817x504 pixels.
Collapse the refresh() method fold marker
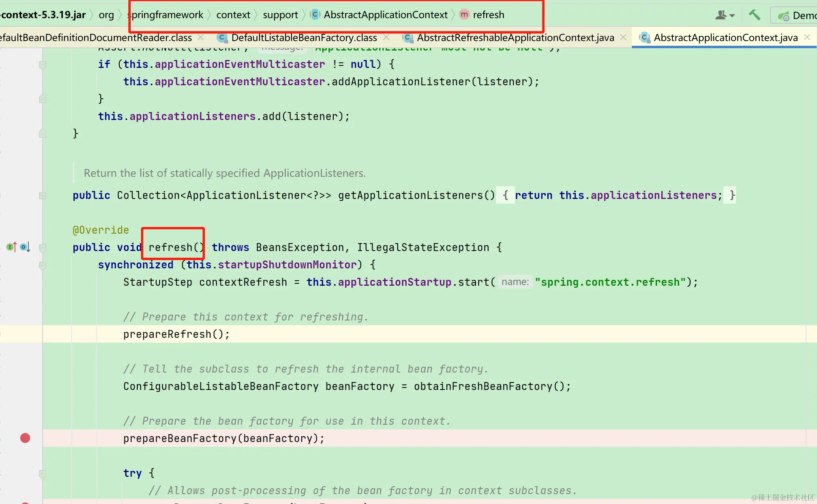(43, 247)
